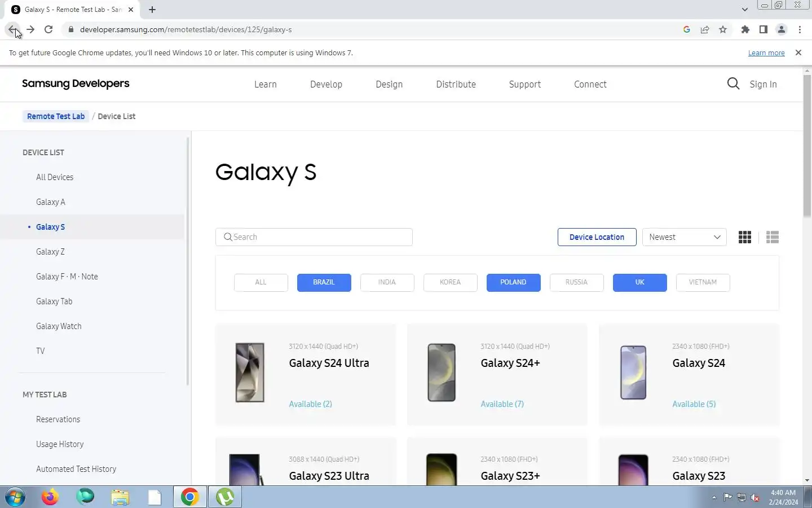Launch Firefox from the taskbar

[x=50, y=497]
